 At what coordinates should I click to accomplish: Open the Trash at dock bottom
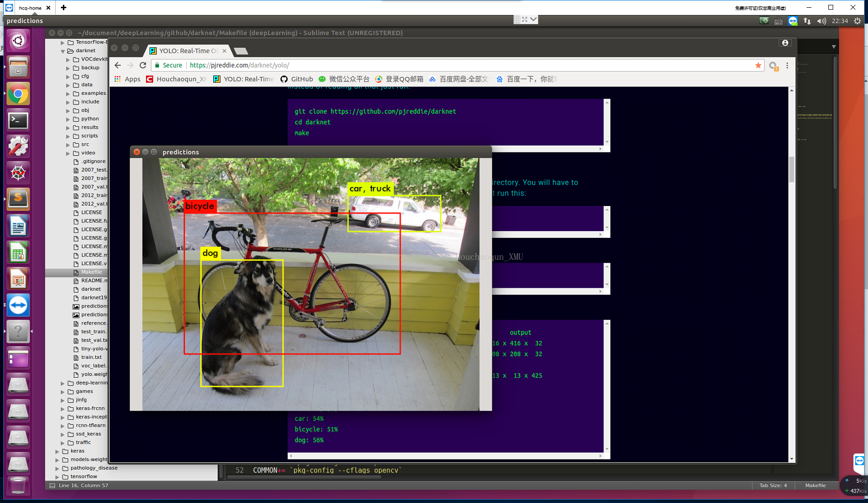point(18,485)
